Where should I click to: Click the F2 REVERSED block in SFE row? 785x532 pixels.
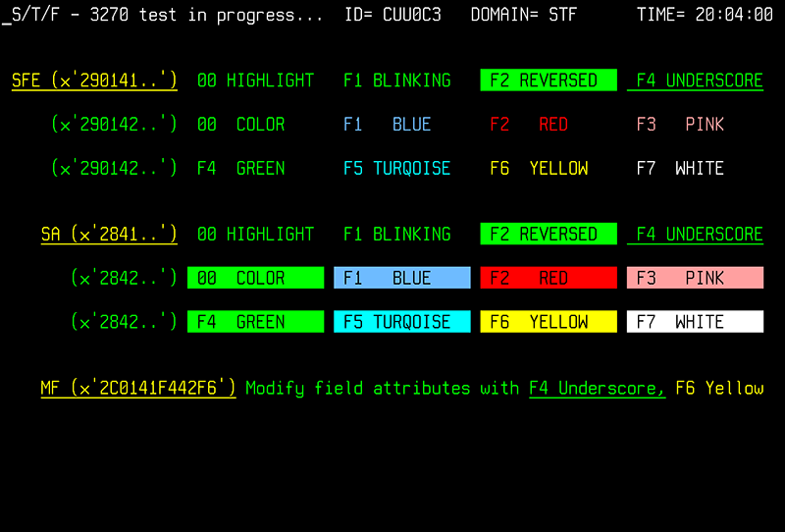click(x=549, y=80)
